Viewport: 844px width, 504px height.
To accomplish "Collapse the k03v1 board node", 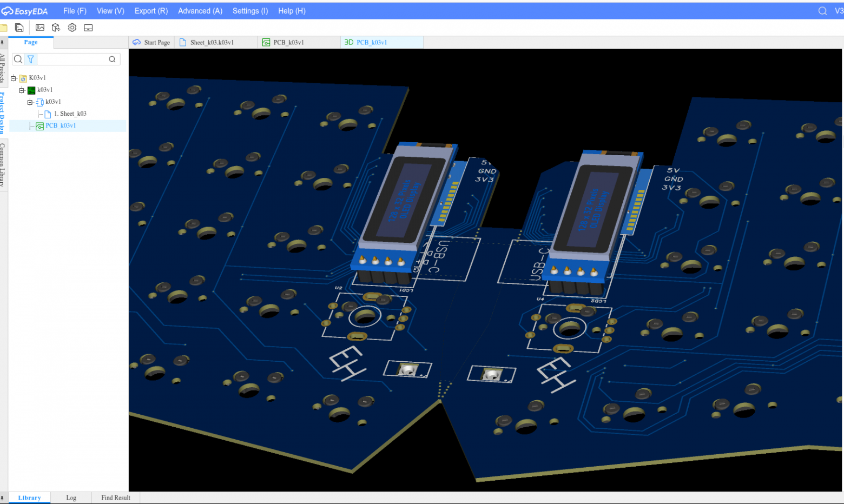I will tap(22, 90).
